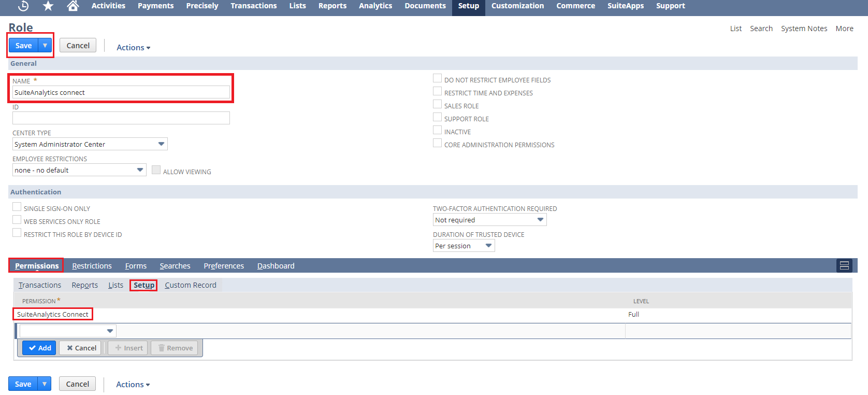Click the top Cancel button
This screenshot has height=395, width=868.
(78, 46)
